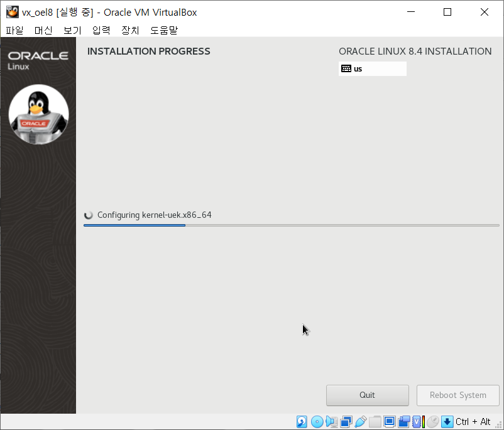Image resolution: width=504 pixels, height=430 pixels.
Task: Open the 머신 menu
Action: click(43, 30)
